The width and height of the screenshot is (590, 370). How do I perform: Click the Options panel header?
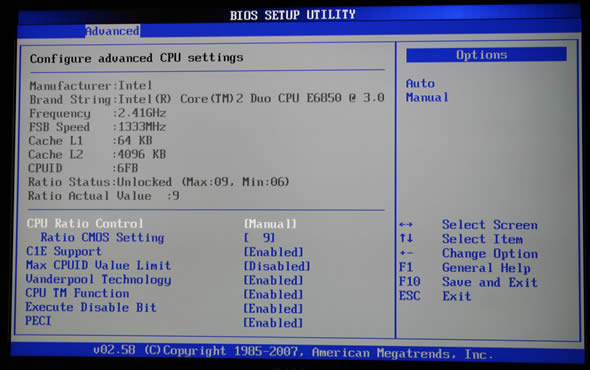click(486, 55)
